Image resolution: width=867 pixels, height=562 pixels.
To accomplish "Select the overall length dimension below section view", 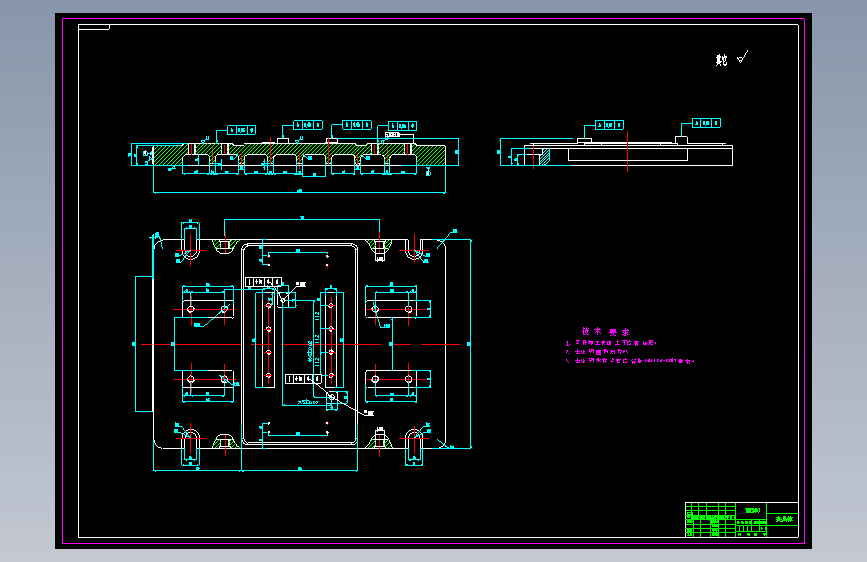I will (299, 192).
